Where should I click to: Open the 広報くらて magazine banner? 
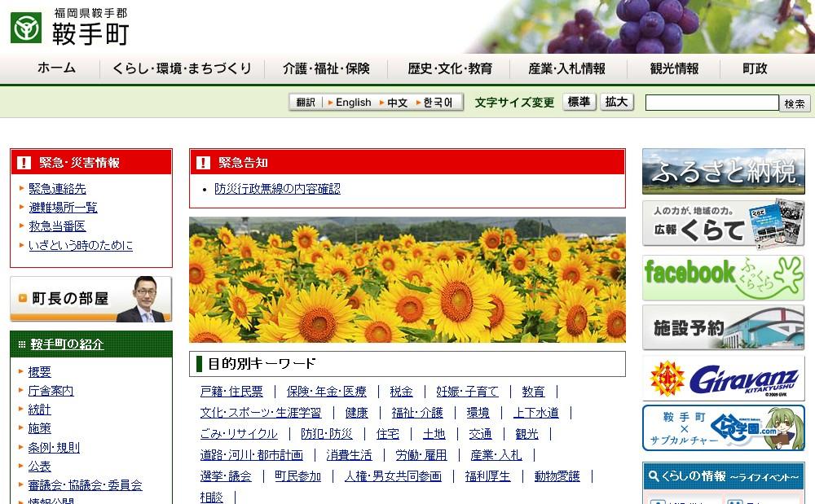pyautogui.click(x=723, y=224)
